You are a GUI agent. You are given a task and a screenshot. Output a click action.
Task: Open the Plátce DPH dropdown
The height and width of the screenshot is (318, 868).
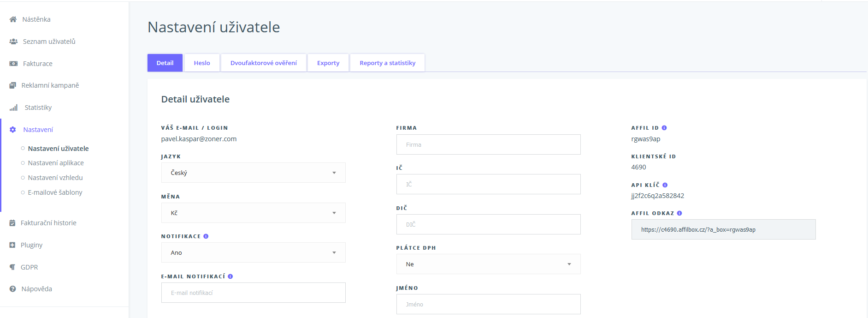coord(488,264)
